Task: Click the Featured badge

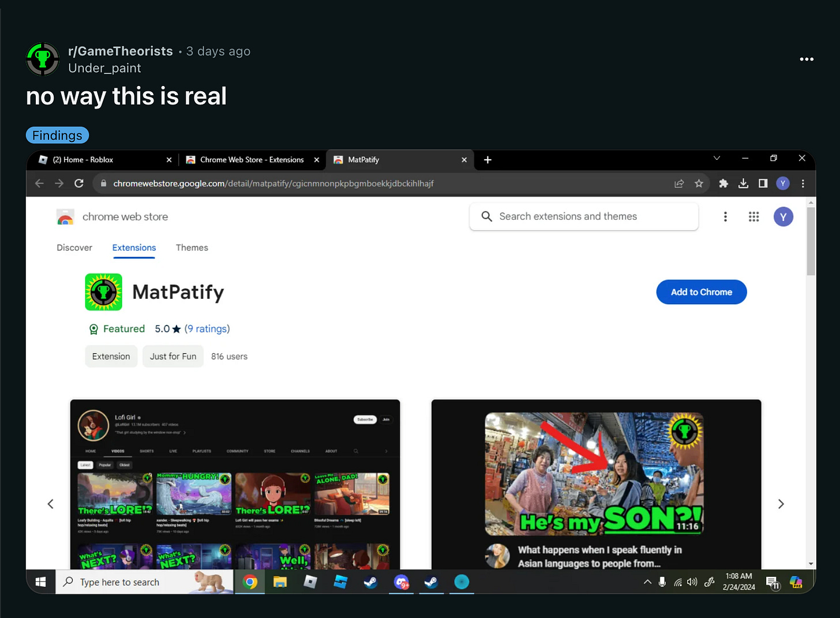Action: point(117,329)
